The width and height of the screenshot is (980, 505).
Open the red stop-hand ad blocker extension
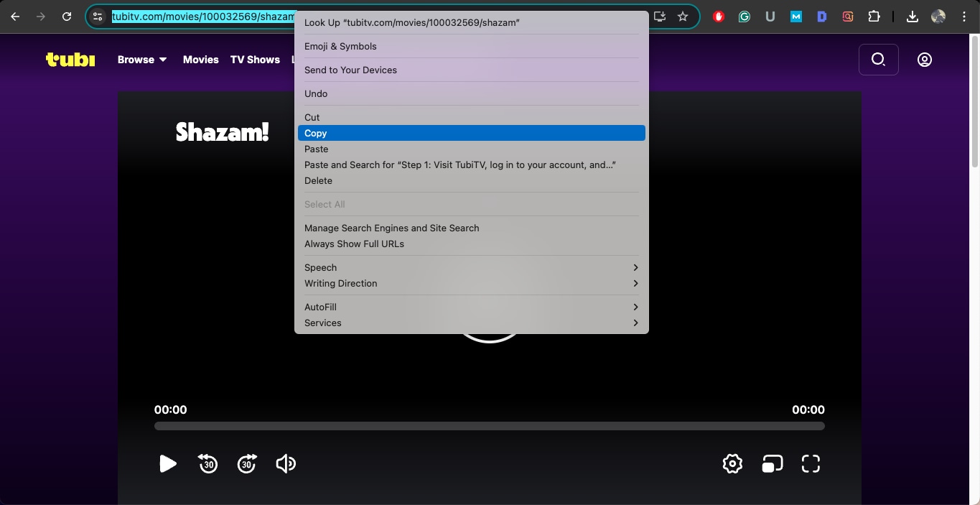719,17
